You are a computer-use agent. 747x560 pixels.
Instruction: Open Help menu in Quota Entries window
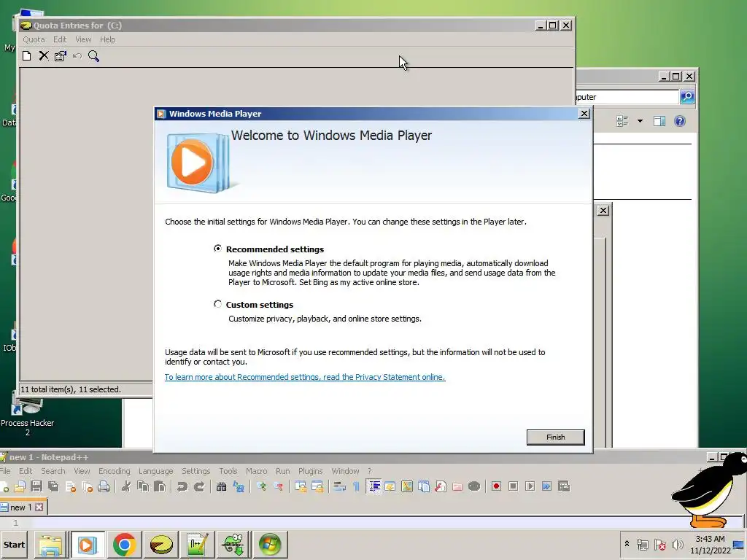point(108,39)
